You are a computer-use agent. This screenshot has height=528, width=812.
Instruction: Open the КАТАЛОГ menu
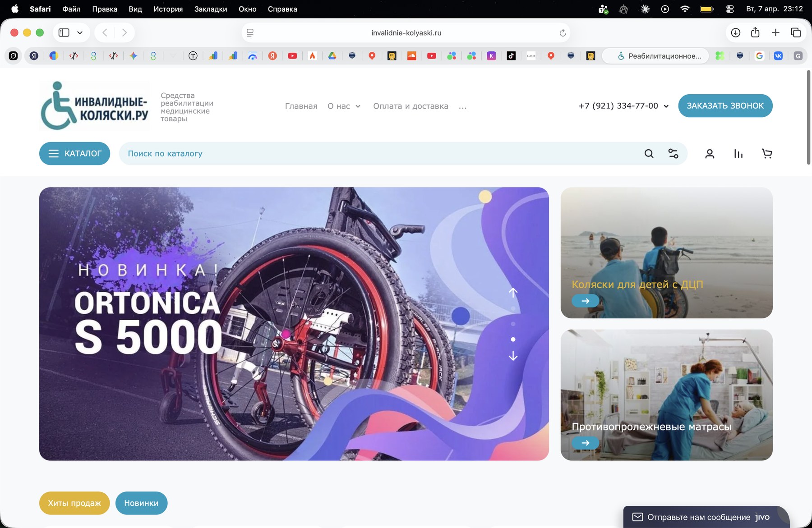(x=75, y=154)
